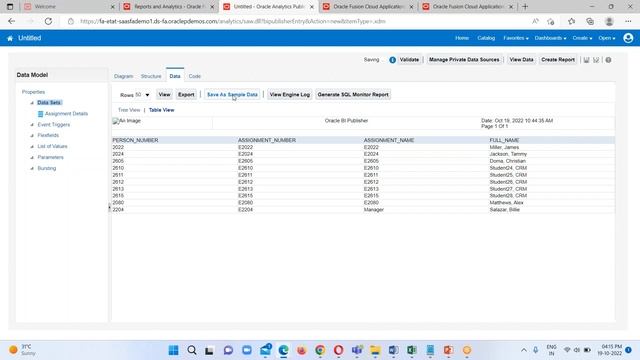The image size is (640, 360).
Task: Click the View button next to Rows
Action: pos(164,95)
